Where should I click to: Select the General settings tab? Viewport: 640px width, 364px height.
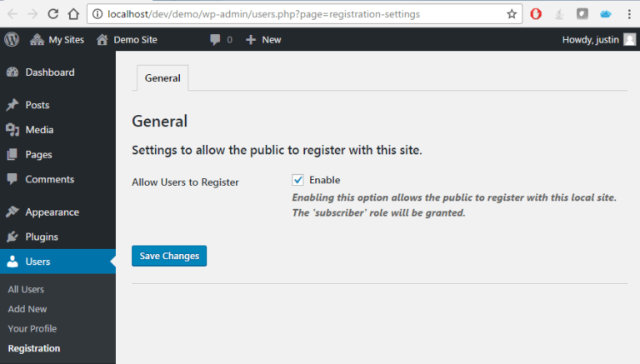(162, 77)
